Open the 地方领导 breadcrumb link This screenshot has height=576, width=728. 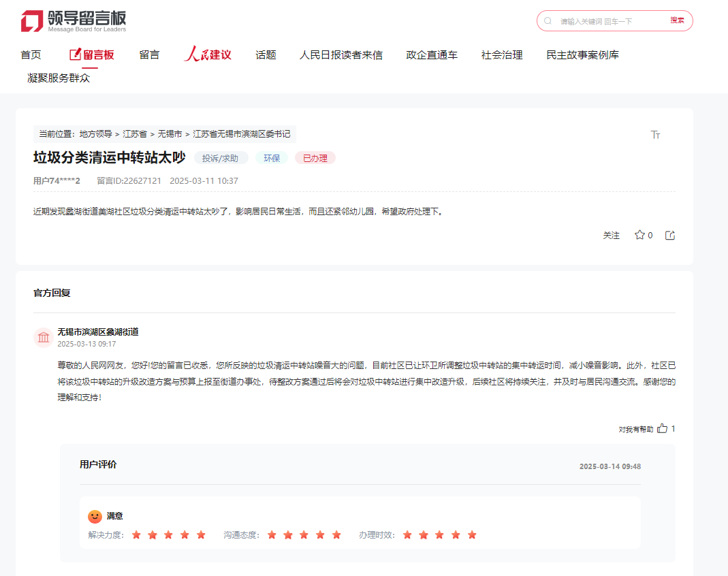point(95,134)
